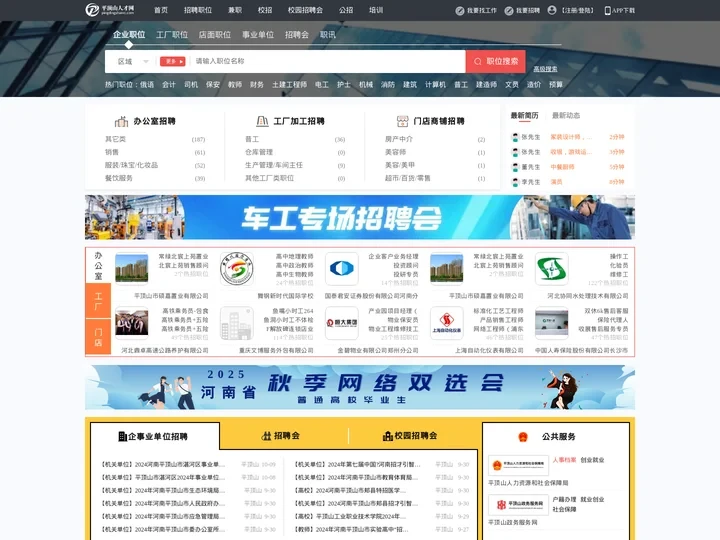Image resolution: width=720 pixels, height=540 pixels.
Task: Open 招聘职位 in the top navigation
Action: pos(198,10)
